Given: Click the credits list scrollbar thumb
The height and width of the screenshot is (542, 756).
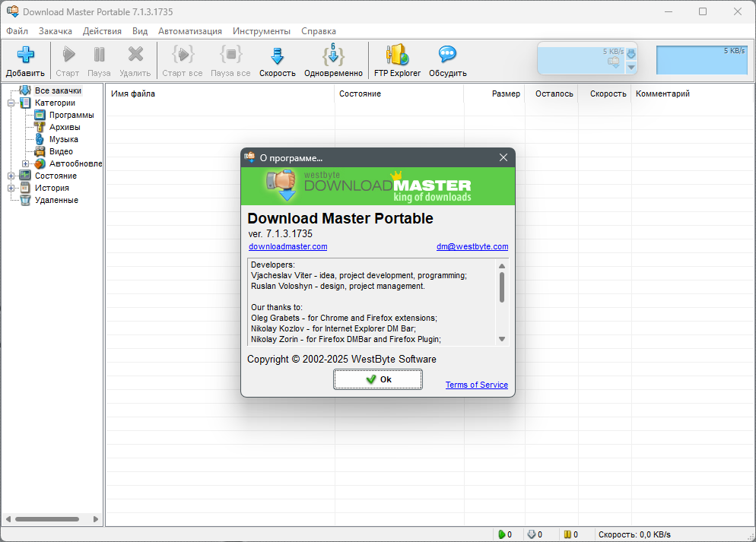Looking at the screenshot, I should point(502,287).
